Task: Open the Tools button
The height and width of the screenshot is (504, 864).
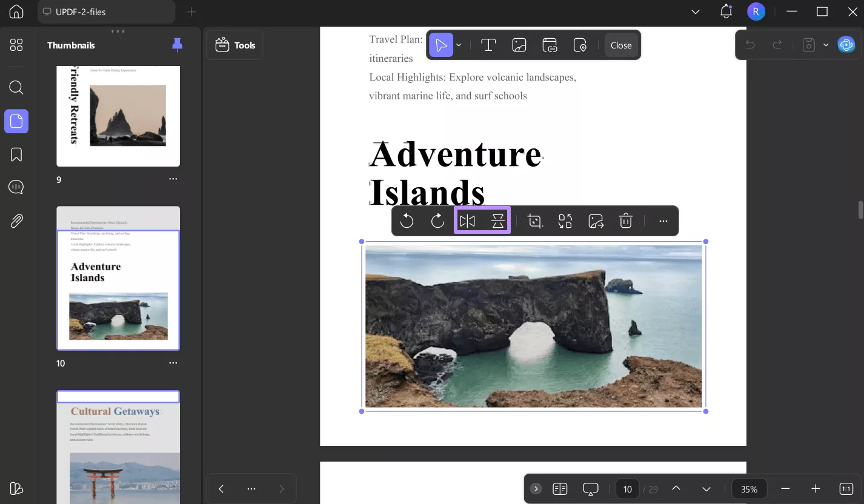Action: point(235,45)
